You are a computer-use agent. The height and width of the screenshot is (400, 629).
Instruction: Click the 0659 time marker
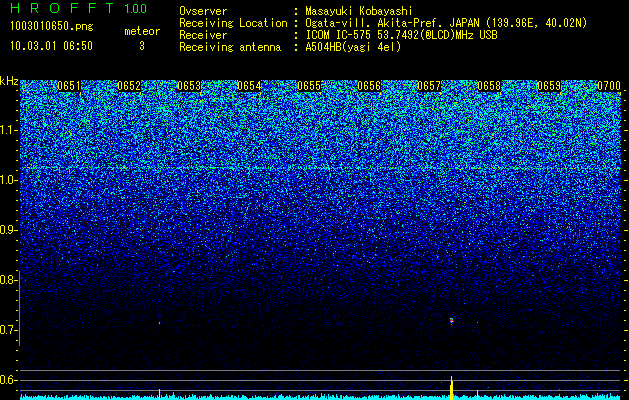coord(549,86)
